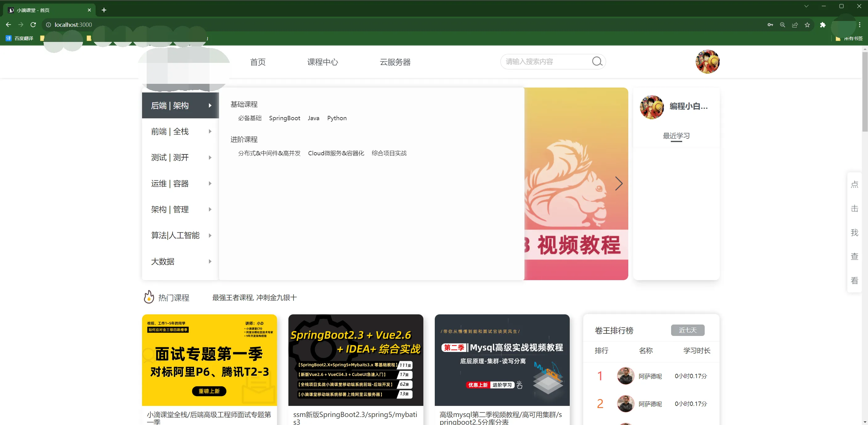Open the Chrome three-dot menu
Screen dimensions: 868x425
click(860, 25)
